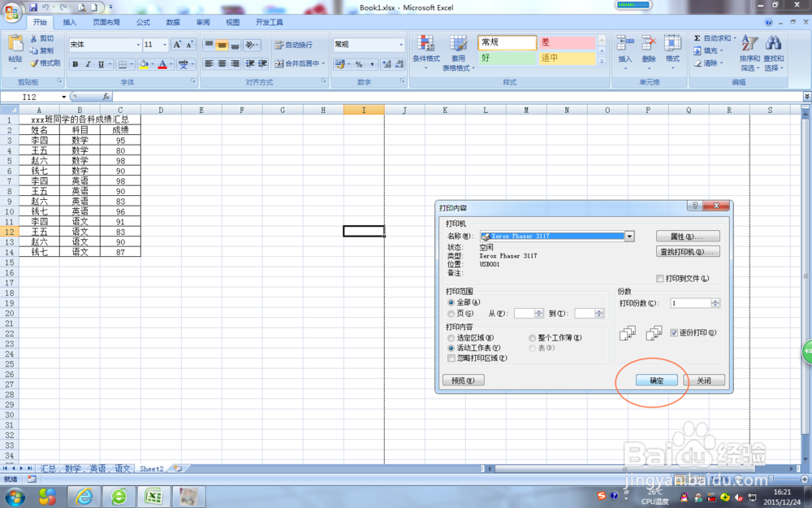Click the Office button orb

coord(11,11)
